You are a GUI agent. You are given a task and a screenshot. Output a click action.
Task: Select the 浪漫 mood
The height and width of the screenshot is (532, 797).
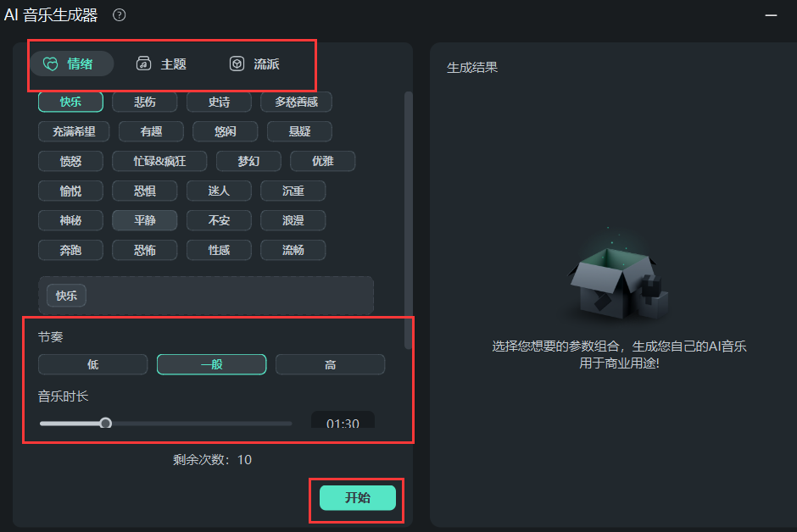pos(293,219)
